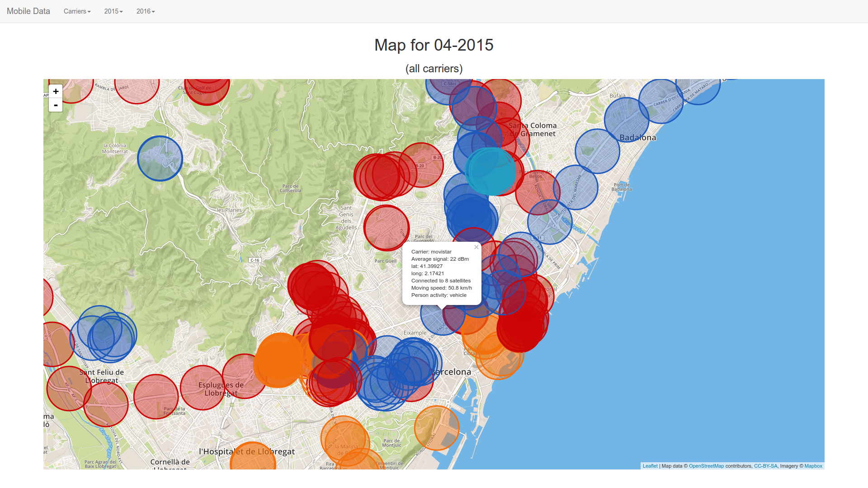Screen dimensions: 868x488
Task: Click the blue circle near la Colònia Montserrat
Action: pyautogui.click(x=160, y=159)
